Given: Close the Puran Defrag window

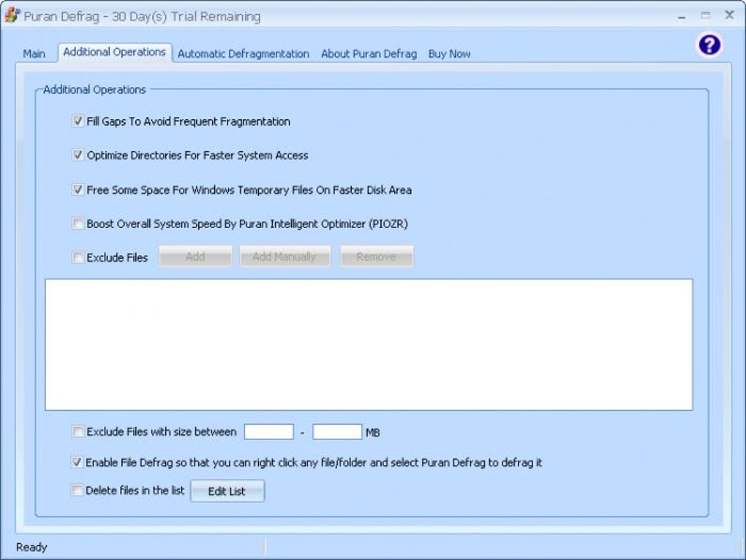Looking at the screenshot, I should tap(729, 15).
